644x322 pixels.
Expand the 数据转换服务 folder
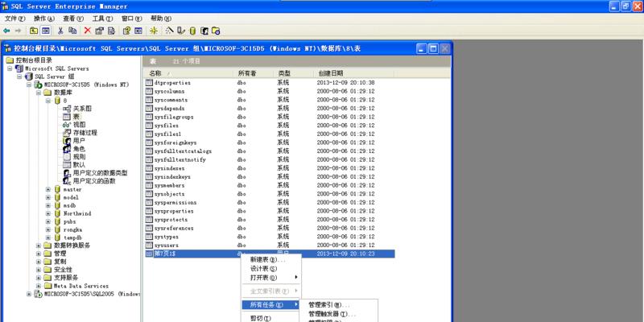pos(38,246)
